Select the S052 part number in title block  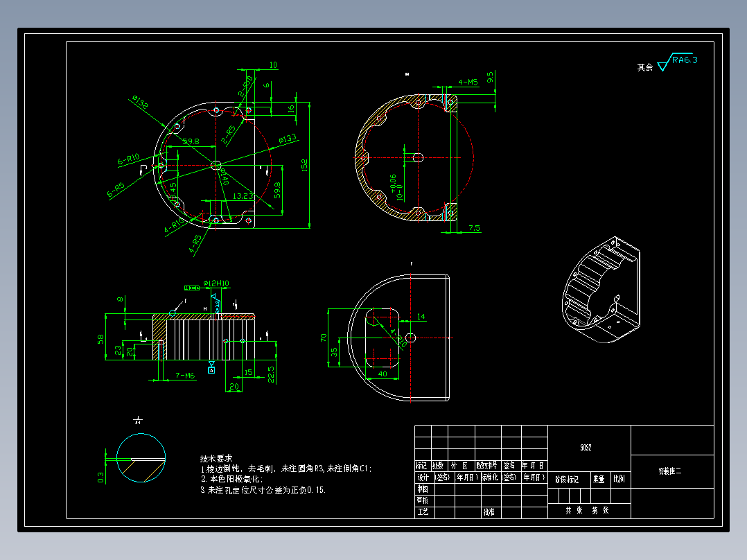(x=586, y=448)
